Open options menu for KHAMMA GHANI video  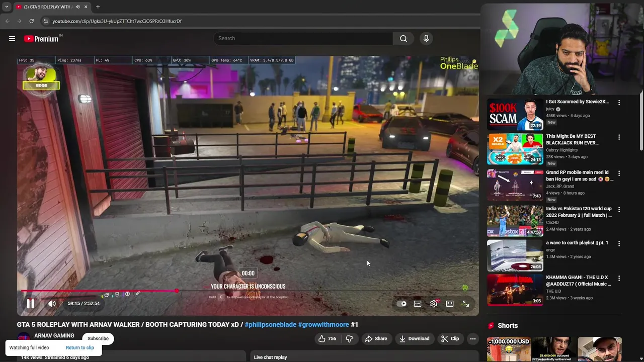(x=619, y=278)
